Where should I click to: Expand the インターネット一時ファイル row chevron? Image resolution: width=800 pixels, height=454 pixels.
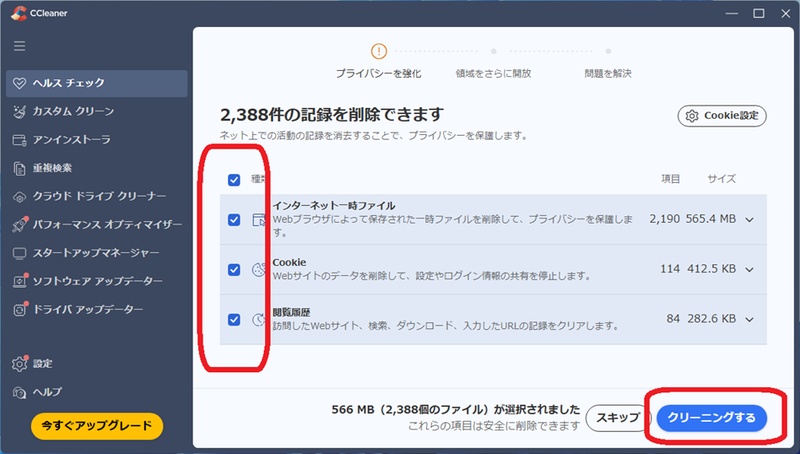click(749, 220)
